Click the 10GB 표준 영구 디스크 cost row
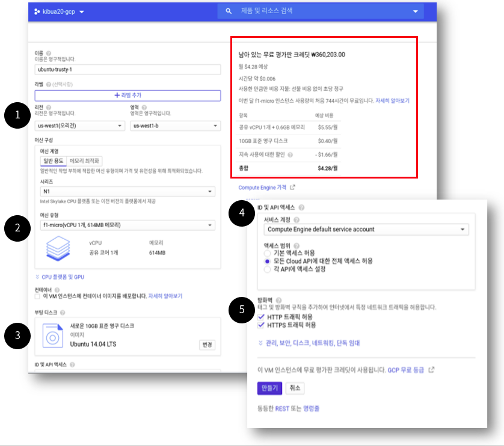 click(288, 141)
